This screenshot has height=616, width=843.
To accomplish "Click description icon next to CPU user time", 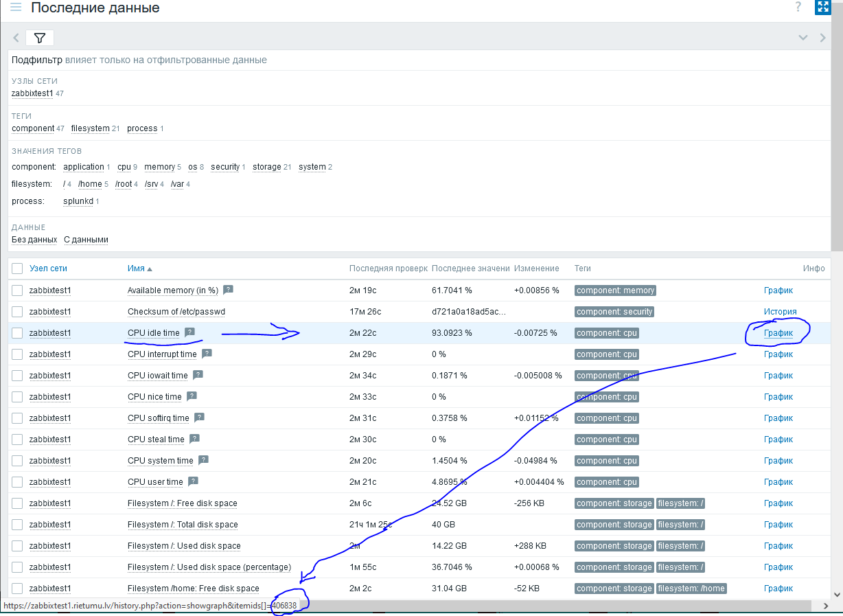I will click(193, 481).
